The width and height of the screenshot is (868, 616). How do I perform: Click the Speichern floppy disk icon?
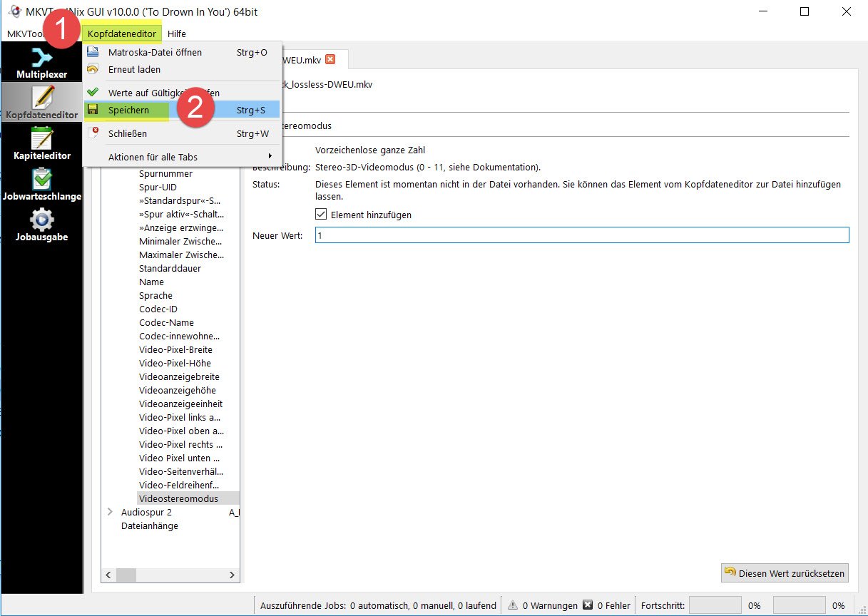(92, 110)
